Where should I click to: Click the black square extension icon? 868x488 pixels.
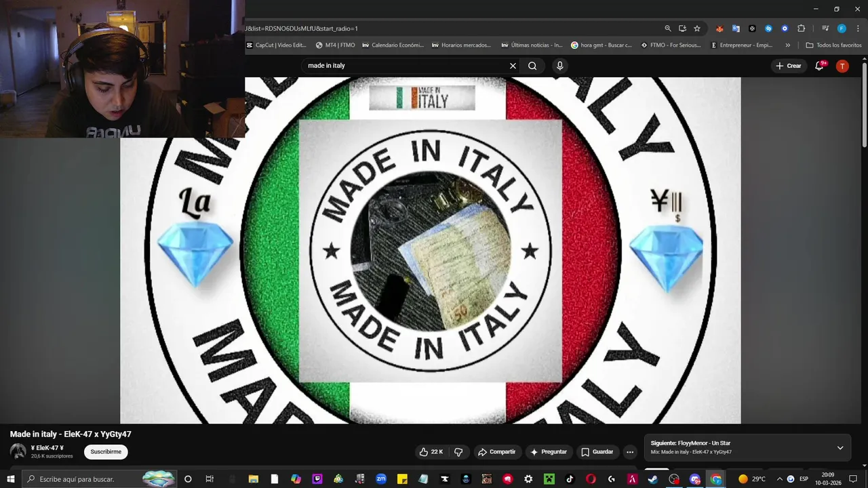(752, 28)
